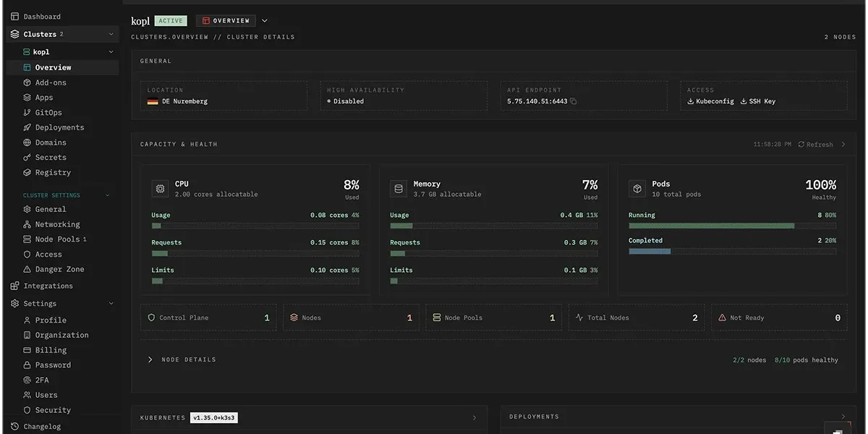
Task: Open the Dashboard page
Action: click(42, 17)
